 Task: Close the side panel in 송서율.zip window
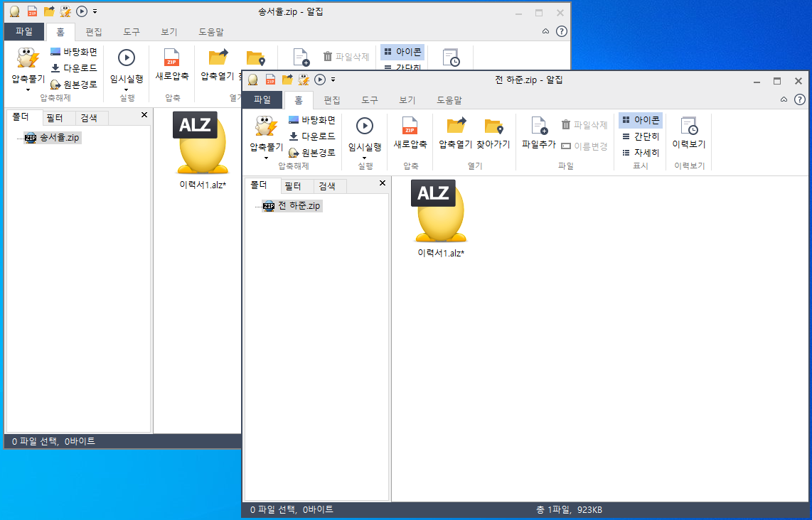point(144,115)
